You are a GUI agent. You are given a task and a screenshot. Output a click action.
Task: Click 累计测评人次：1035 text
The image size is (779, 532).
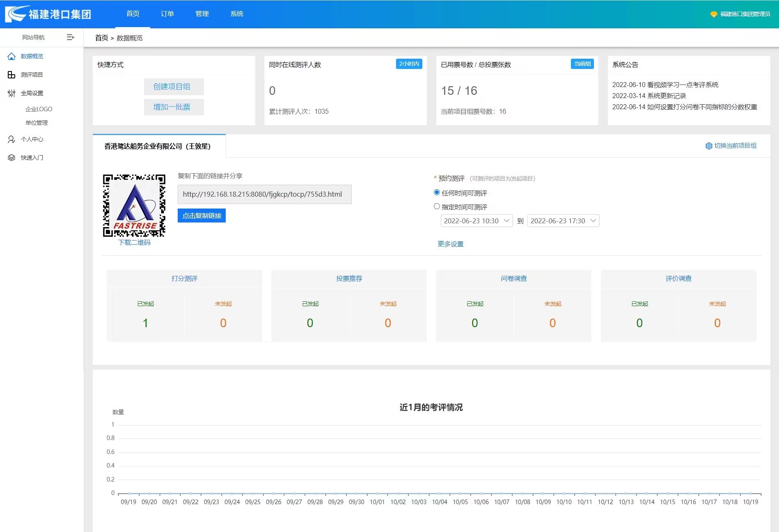[x=299, y=112]
